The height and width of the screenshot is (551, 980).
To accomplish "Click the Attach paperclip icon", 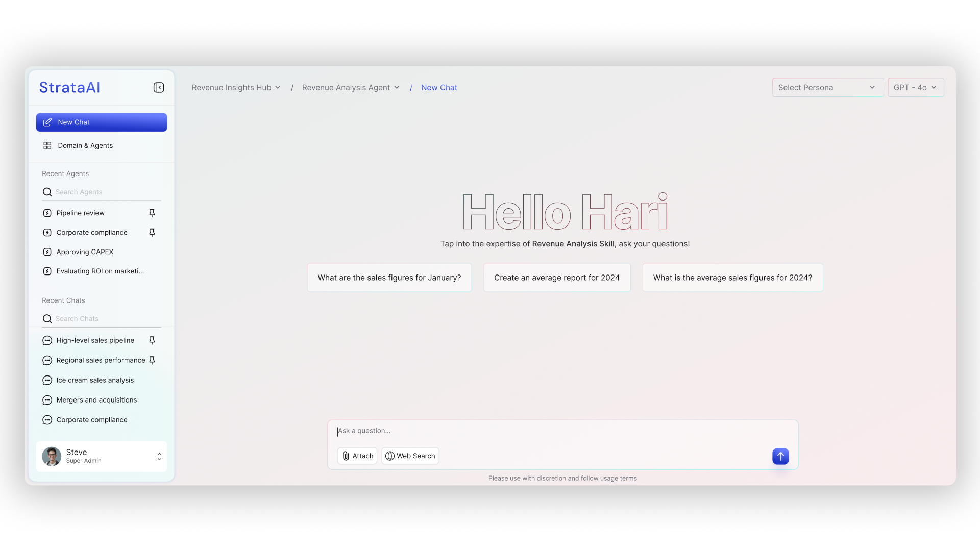I will pyautogui.click(x=346, y=456).
